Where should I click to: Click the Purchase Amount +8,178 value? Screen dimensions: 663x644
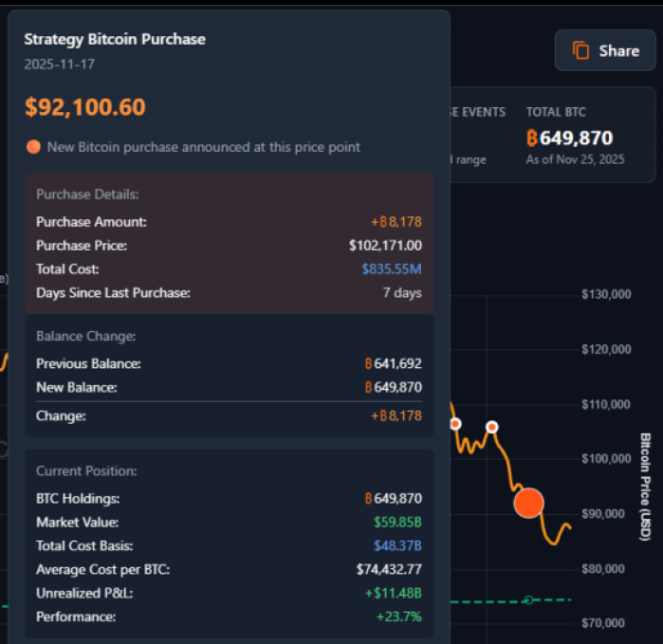[396, 222]
